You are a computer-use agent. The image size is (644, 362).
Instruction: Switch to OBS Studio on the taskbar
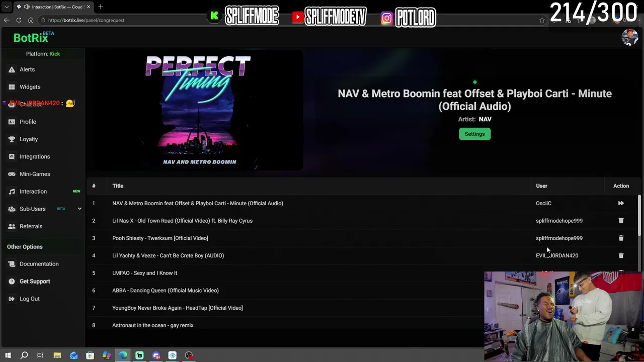click(x=189, y=355)
